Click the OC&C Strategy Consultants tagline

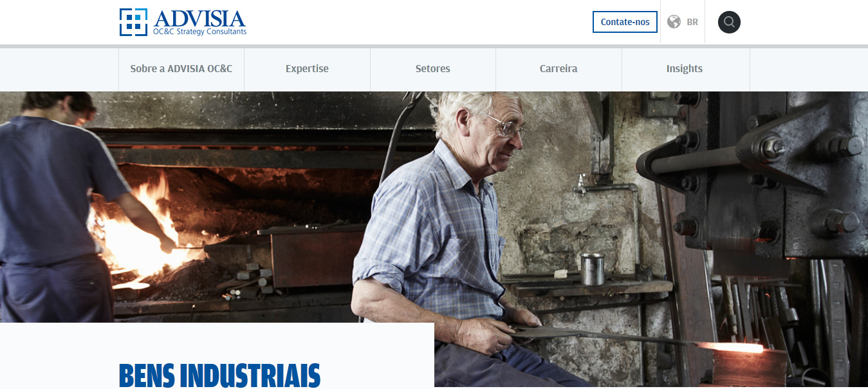[x=199, y=32]
